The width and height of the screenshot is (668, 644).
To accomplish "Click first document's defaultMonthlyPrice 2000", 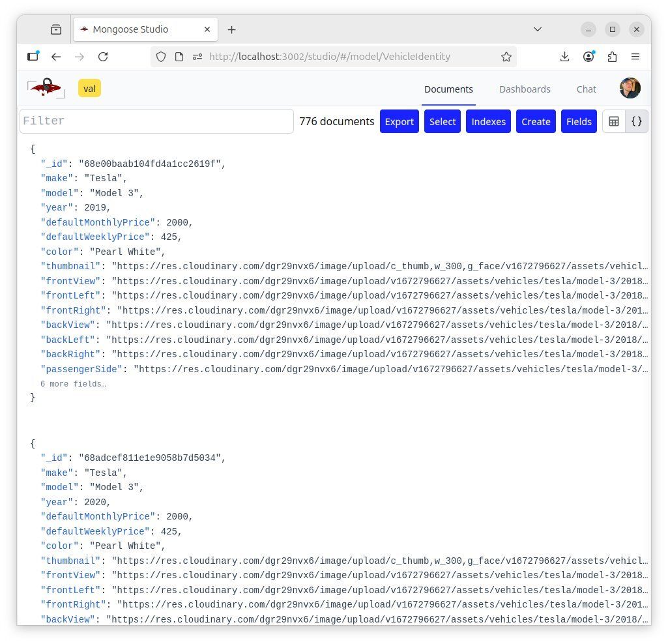I will pos(177,222).
